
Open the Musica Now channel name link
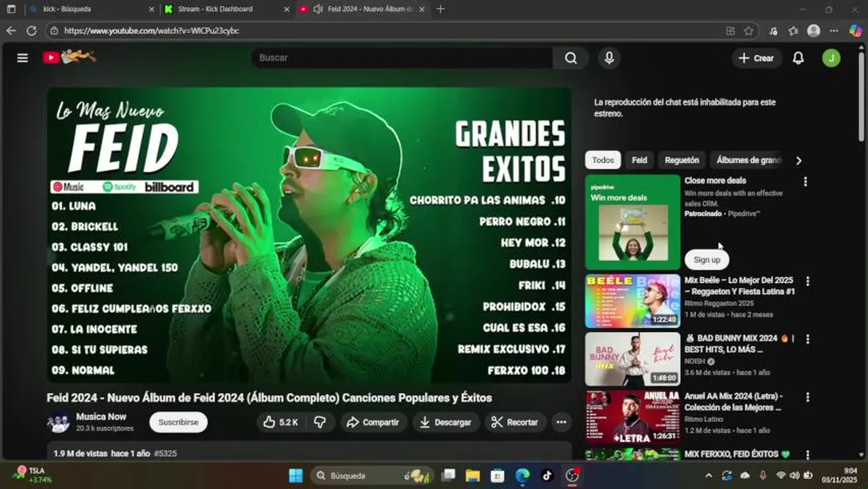(101, 416)
